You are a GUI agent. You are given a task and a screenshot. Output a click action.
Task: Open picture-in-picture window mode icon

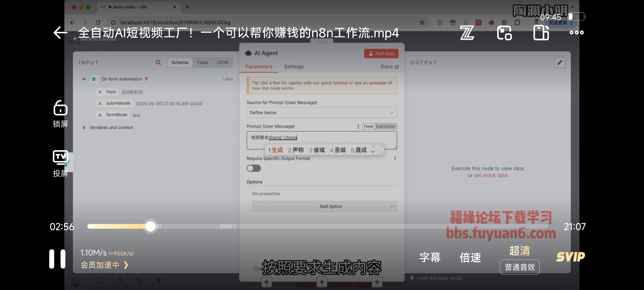tap(504, 33)
